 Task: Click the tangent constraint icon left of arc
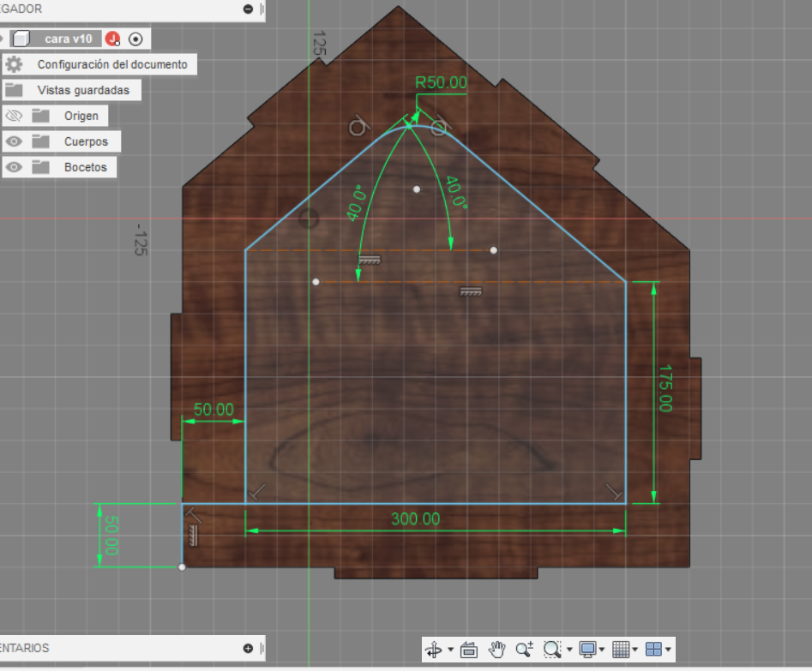pos(359,126)
